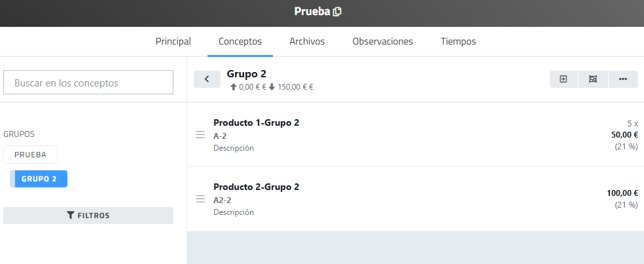Click the copy icon beside Prueba title
The height and width of the screenshot is (264, 644).
coord(338,12)
